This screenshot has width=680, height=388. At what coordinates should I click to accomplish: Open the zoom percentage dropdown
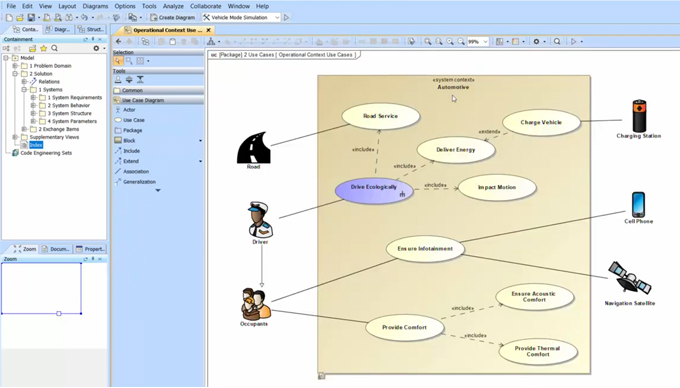(485, 42)
